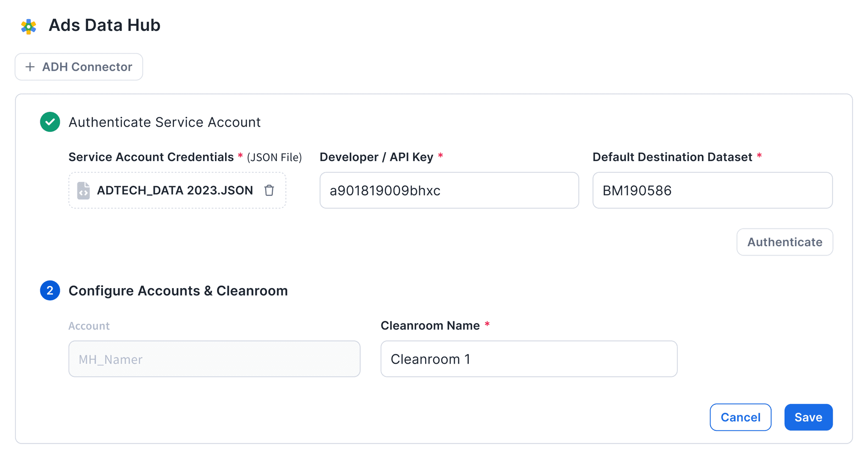Click the green checkmark step icon
868x464 pixels.
pyautogui.click(x=50, y=122)
